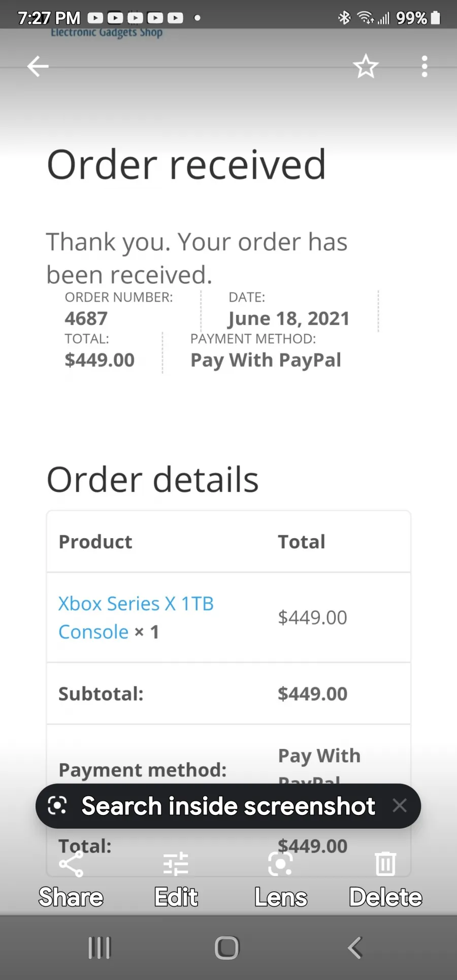The height and width of the screenshot is (980, 457).
Task: Tap the battery indicator in status bar
Action: click(x=436, y=18)
